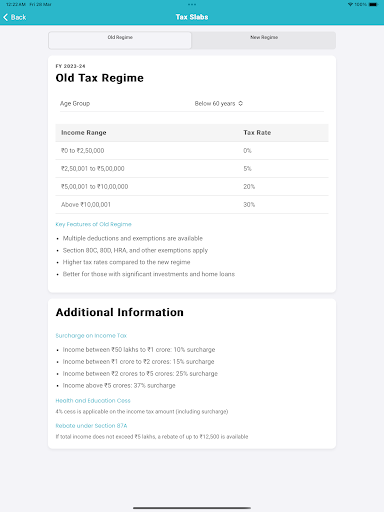Select the Below 60 years picker
Image resolution: width=384 pixels, height=512 pixels.
219,103
